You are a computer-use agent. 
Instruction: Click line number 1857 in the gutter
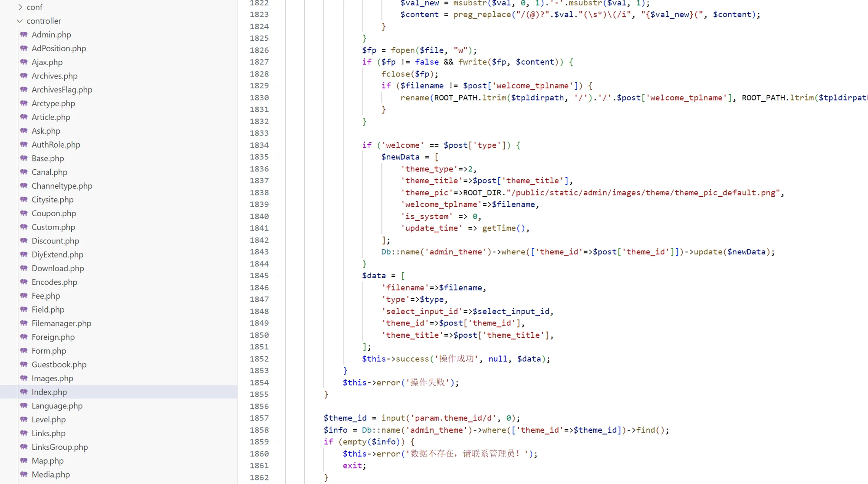259,418
